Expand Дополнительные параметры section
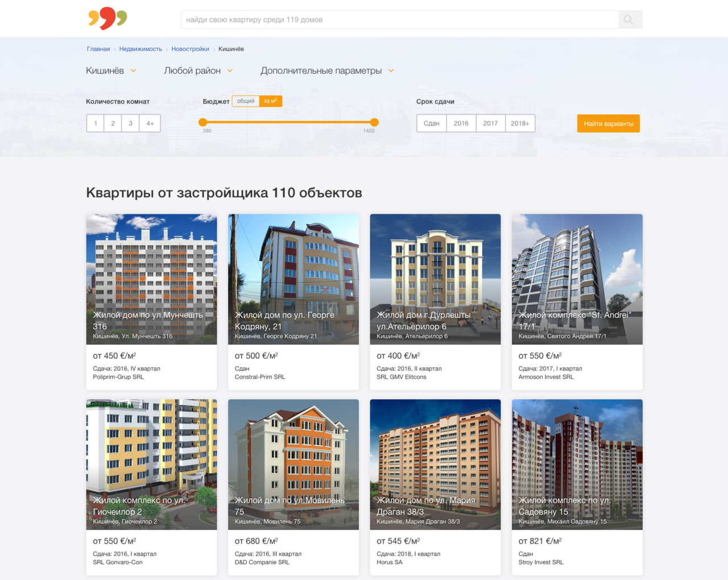 (328, 71)
